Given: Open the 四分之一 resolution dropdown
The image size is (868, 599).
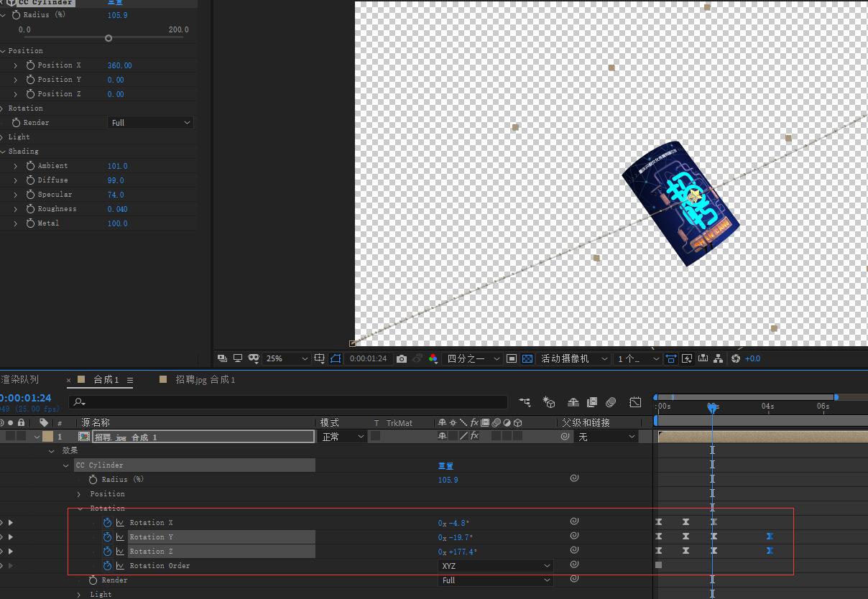Looking at the screenshot, I should [473, 358].
